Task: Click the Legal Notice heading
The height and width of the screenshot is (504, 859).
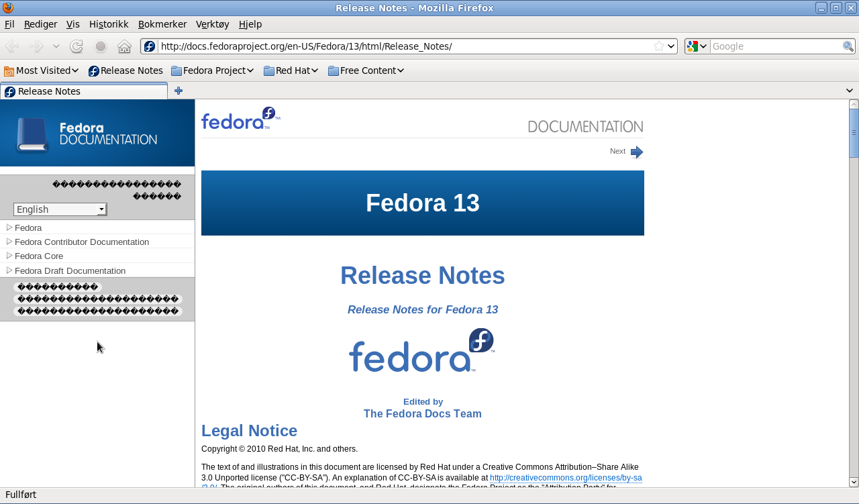Action: click(x=249, y=431)
